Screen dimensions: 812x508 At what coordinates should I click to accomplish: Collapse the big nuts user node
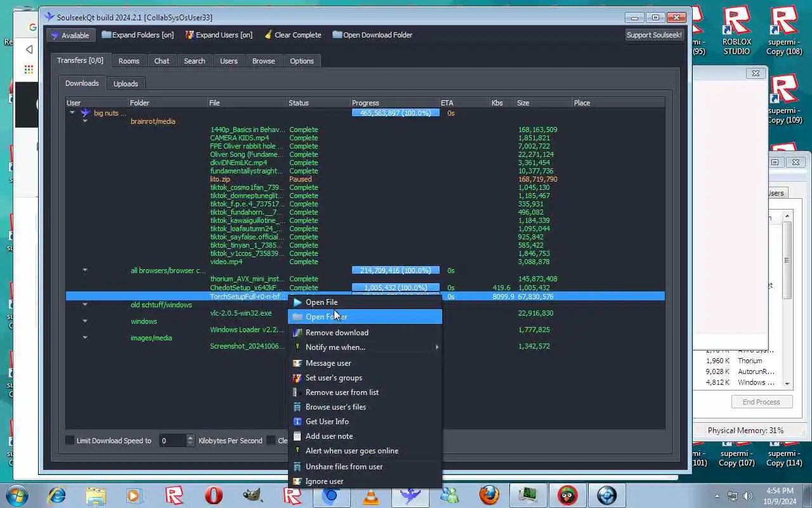[72, 113]
